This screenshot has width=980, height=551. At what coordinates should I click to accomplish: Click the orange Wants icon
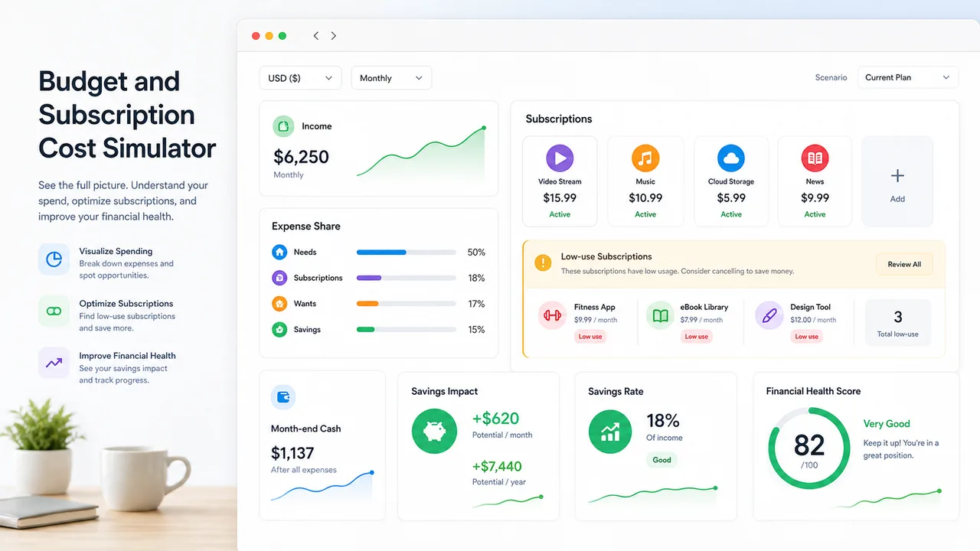click(x=279, y=304)
